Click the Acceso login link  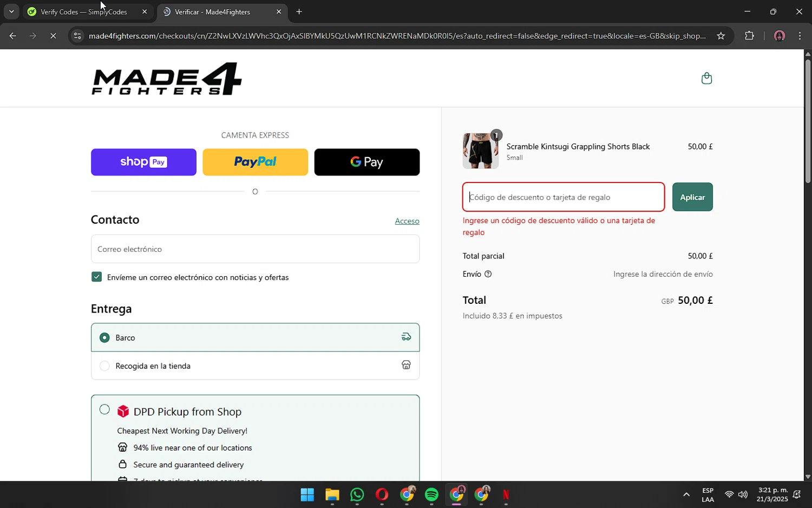click(407, 221)
